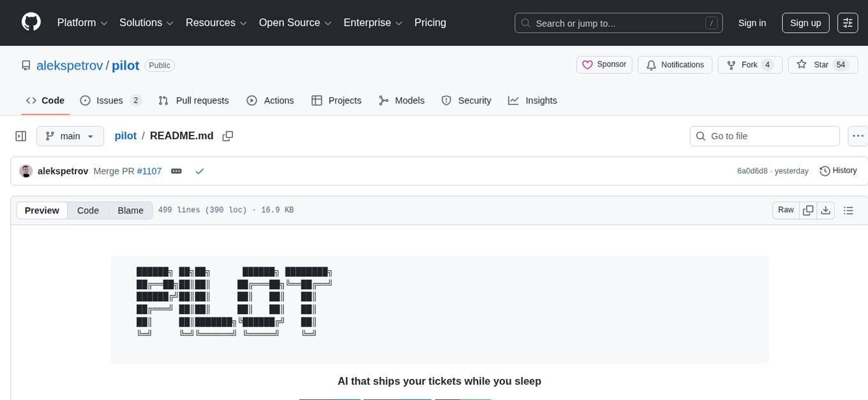868x400 pixels.
Task: Open merged PR #1107 link
Action: point(149,171)
